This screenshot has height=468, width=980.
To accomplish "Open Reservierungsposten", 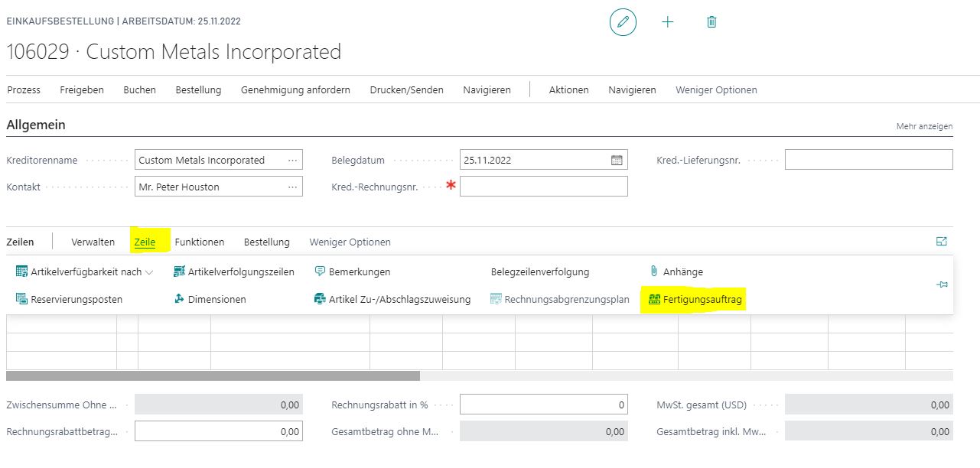I will tap(69, 299).
